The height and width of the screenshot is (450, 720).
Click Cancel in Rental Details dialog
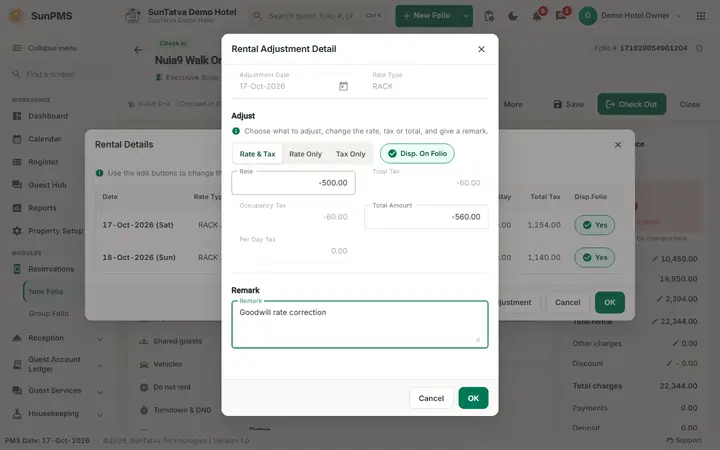click(567, 302)
